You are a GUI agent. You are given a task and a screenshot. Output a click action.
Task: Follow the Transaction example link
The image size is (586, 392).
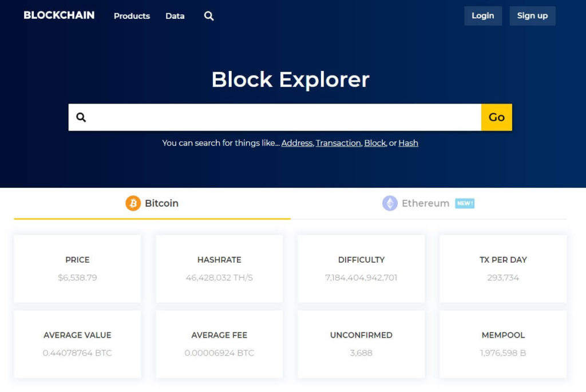[x=338, y=143]
